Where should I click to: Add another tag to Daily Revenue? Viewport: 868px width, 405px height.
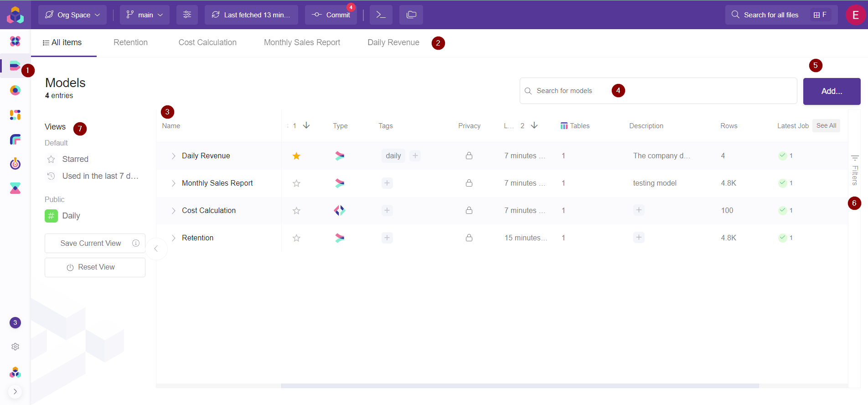415,156
